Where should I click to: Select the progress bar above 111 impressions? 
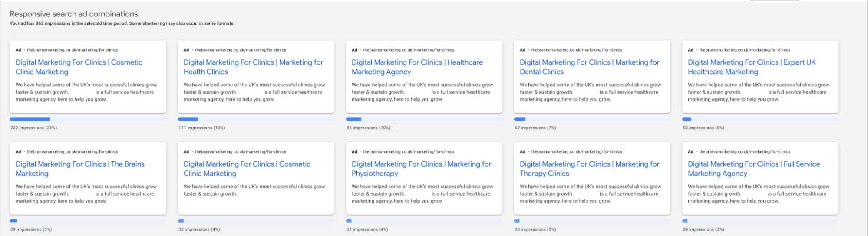coord(256,119)
